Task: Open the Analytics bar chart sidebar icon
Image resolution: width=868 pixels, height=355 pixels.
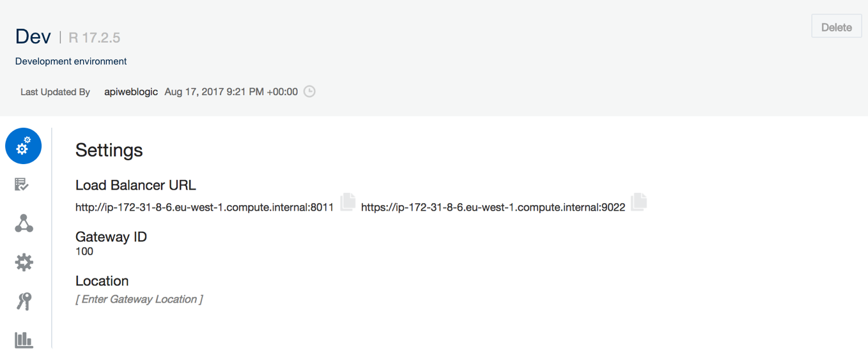Action: click(24, 340)
